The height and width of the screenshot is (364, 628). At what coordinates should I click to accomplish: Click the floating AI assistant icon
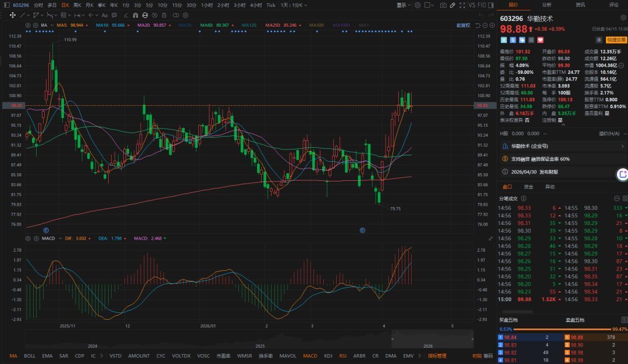click(x=622, y=173)
